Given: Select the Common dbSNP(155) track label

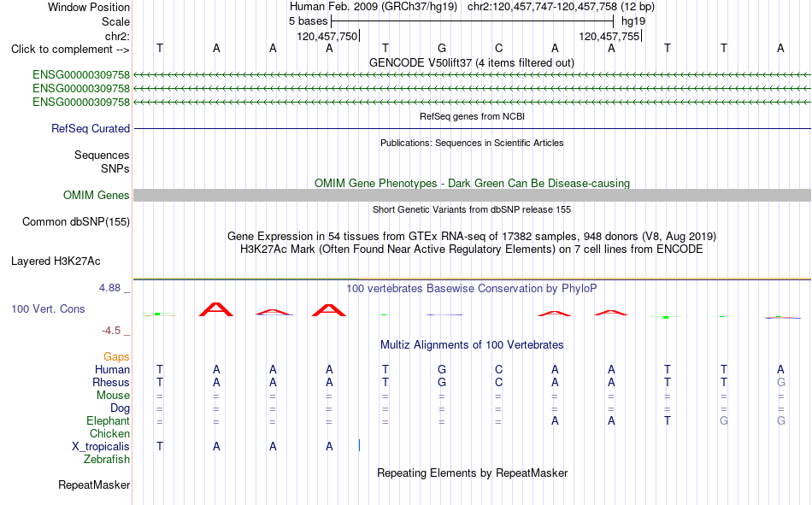Looking at the screenshot, I should click(76, 221).
